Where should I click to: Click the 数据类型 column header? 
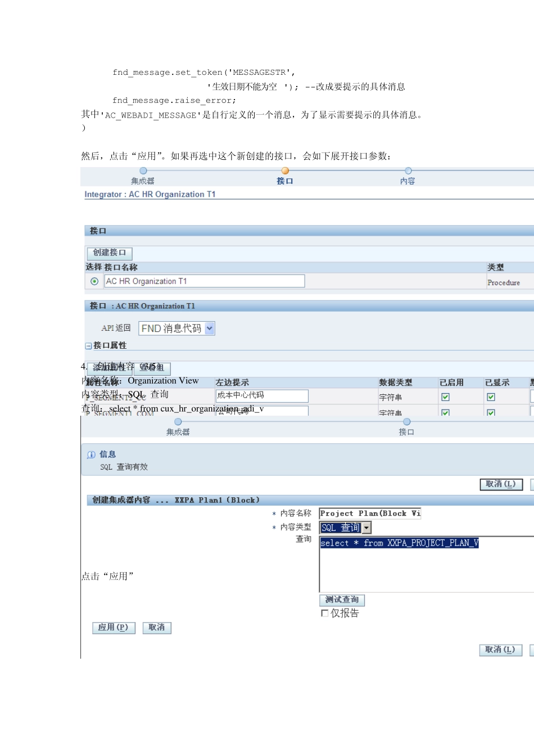[396, 382]
